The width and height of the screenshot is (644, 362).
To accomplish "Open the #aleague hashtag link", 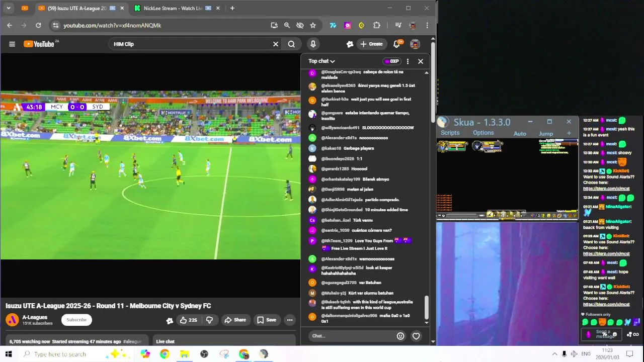I will pos(132,341).
